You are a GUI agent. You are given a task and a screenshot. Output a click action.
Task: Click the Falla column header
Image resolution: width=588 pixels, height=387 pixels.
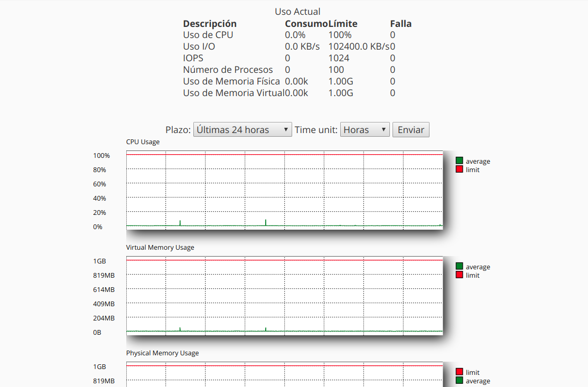[x=400, y=24]
